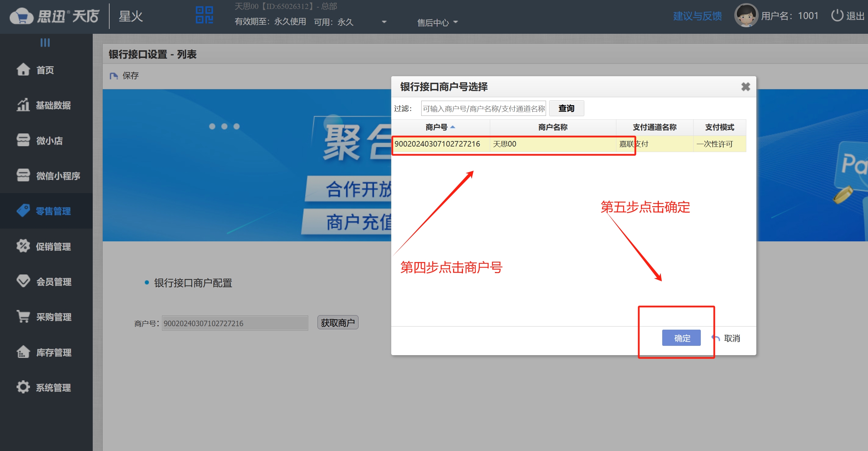Click the 确定 button in dialog
The image size is (868, 451).
coord(681,338)
